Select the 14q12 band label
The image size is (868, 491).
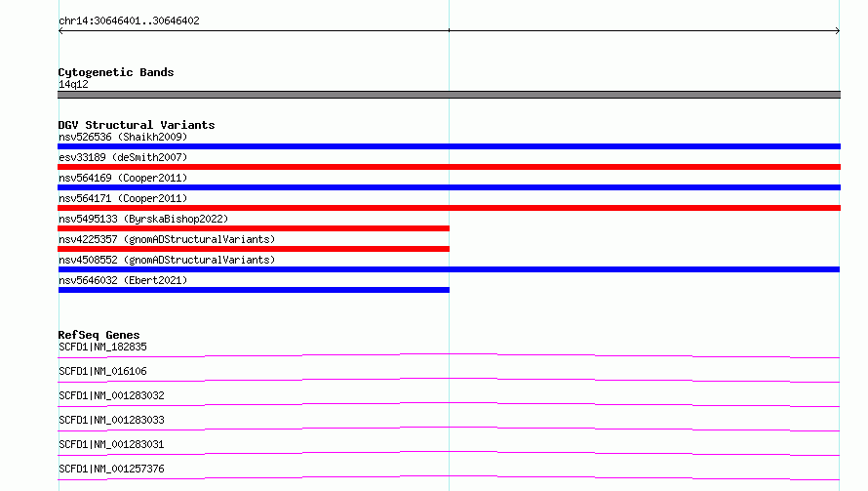coord(73,84)
